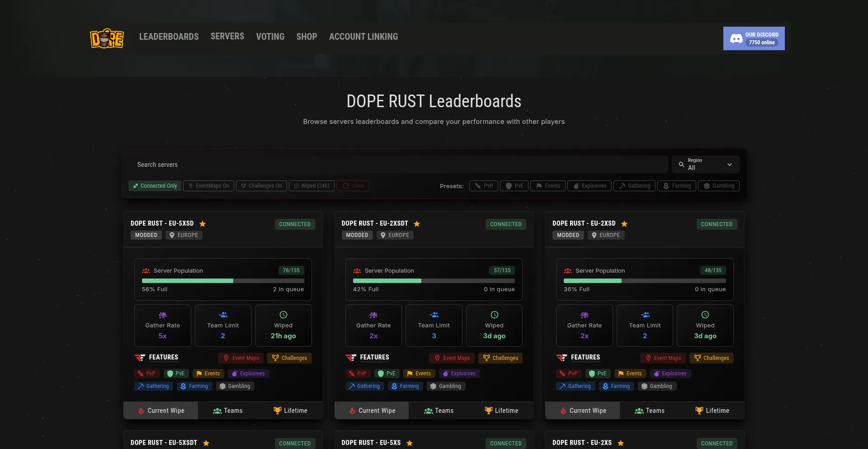Toggle the EventMaps On filter

point(208,186)
